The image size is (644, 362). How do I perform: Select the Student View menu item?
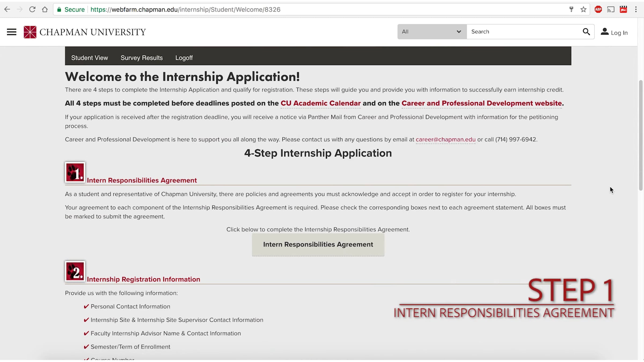point(90,58)
